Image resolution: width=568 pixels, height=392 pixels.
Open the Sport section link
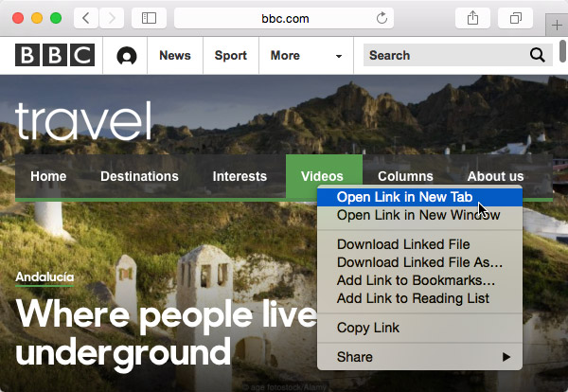point(230,56)
